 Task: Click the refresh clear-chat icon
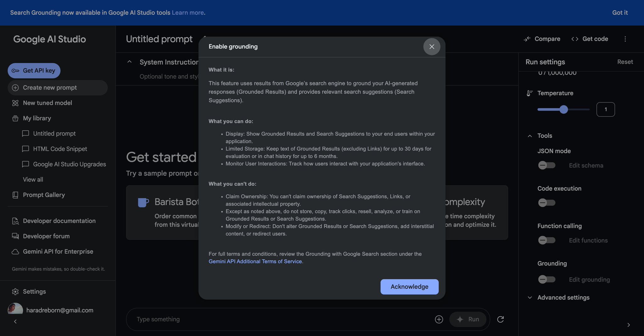(500, 319)
